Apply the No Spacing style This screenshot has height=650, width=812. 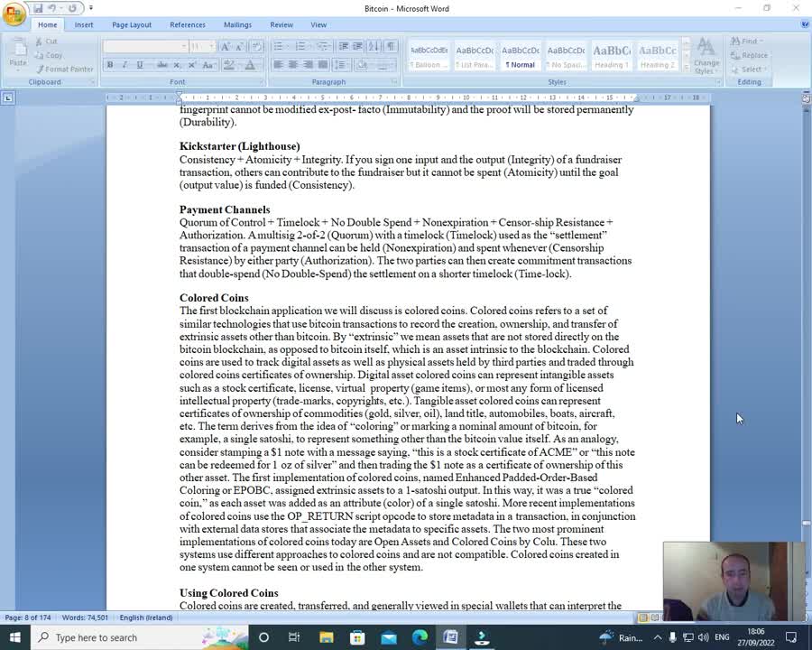coord(566,56)
